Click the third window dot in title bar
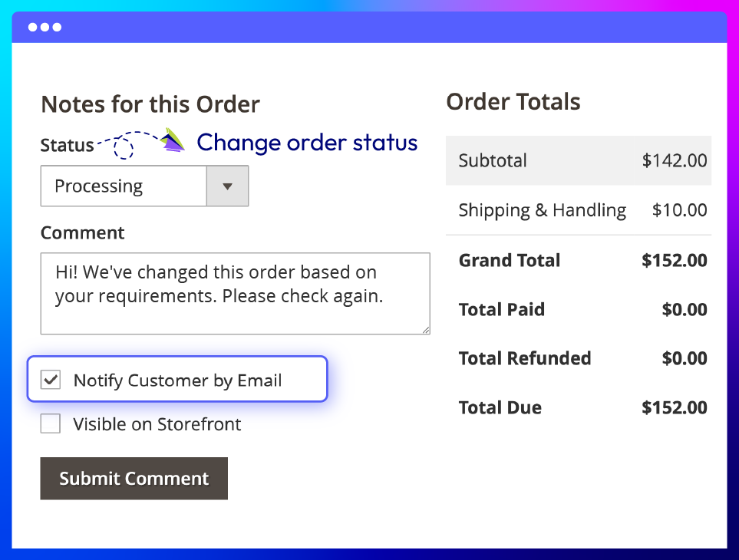The height and width of the screenshot is (560, 739). [x=57, y=28]
